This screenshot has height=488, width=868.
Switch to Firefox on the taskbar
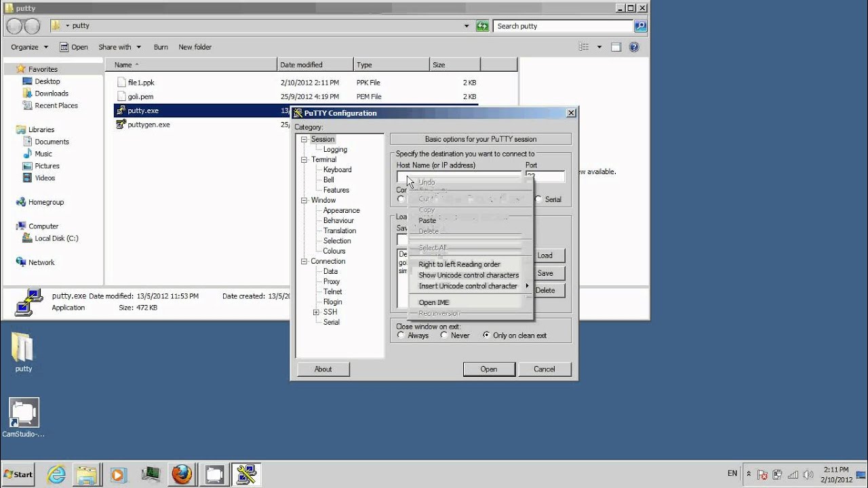click(x=181, y=474)
